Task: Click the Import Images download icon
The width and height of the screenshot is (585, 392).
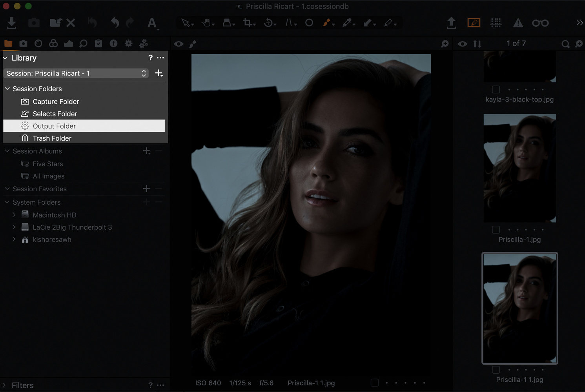Action: click(x=12, y=23)
